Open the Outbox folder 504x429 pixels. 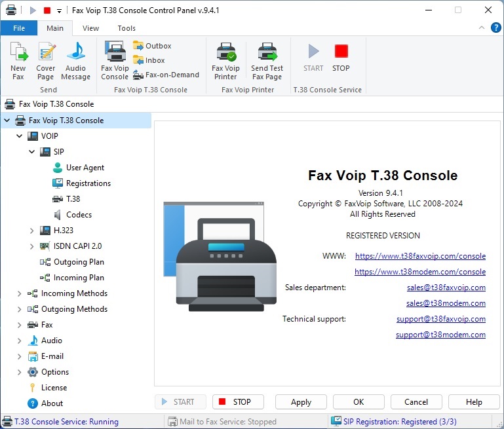pos(152,46)
